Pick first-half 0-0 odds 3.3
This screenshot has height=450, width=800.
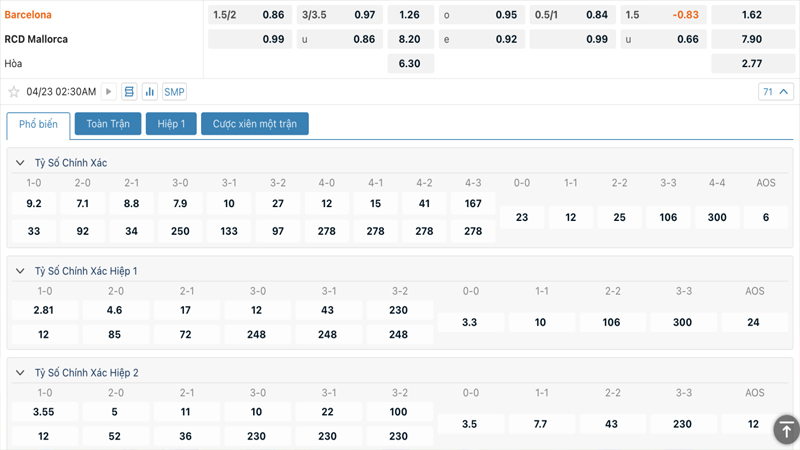click(470, 323)
